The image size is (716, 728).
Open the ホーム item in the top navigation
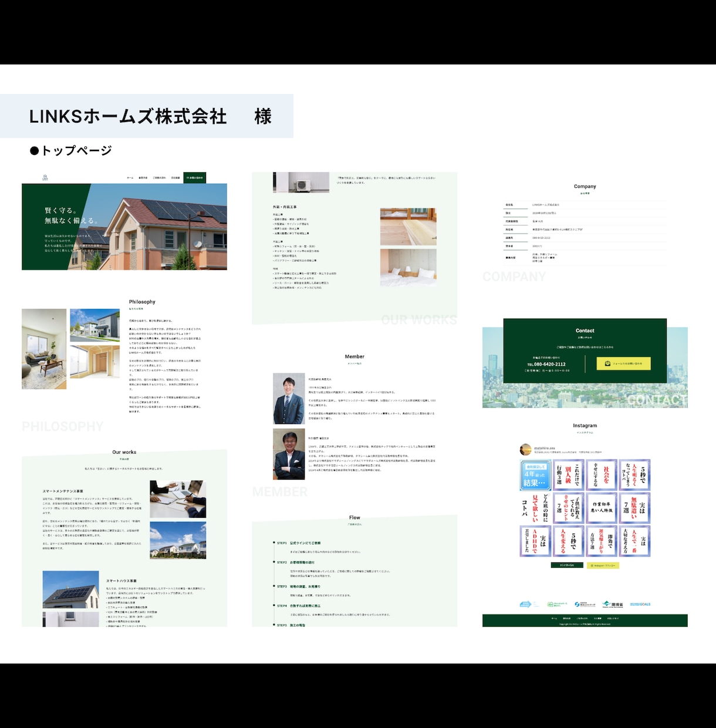130,178
